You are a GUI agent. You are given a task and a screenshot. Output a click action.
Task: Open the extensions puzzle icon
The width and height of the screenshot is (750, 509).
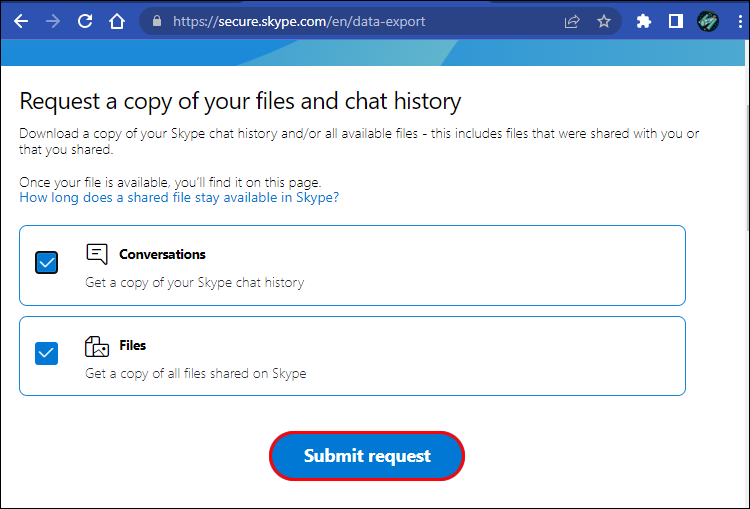click(644, 21)
